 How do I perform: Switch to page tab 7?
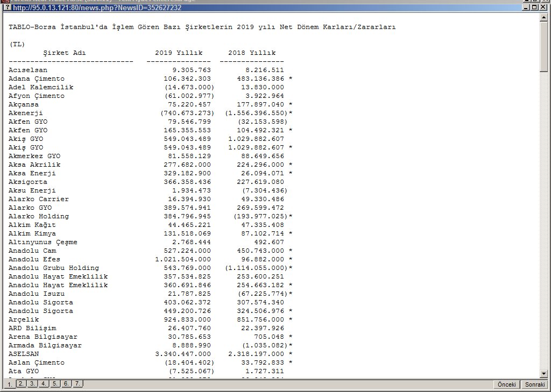pyautogui.click(x=77, y=383)
